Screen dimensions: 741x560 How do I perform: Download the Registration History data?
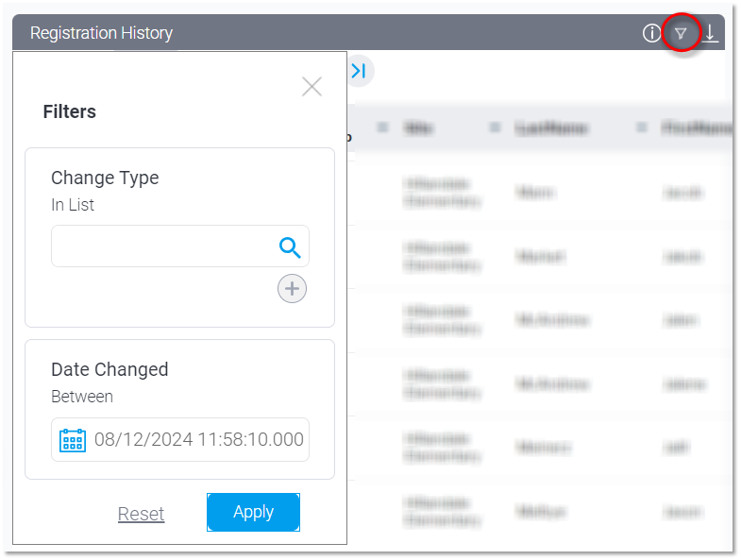tap(711, 34)
